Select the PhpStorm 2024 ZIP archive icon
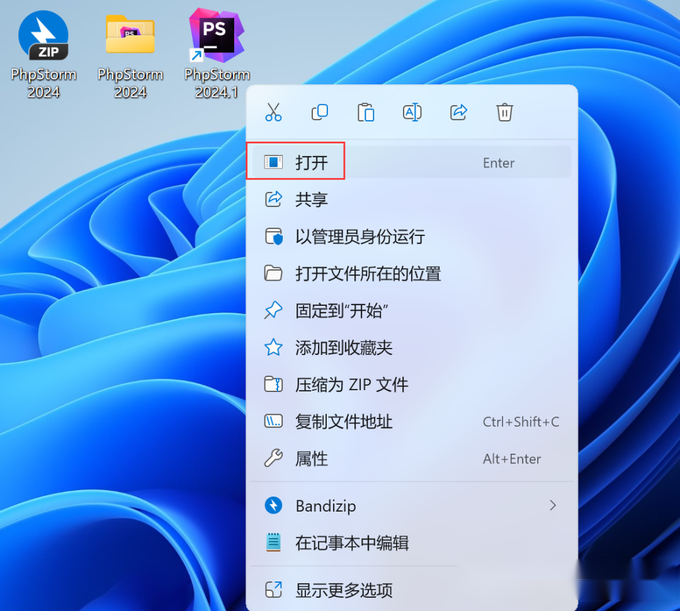This screenshot has width=680, height=611. click(x=43, y=36)
